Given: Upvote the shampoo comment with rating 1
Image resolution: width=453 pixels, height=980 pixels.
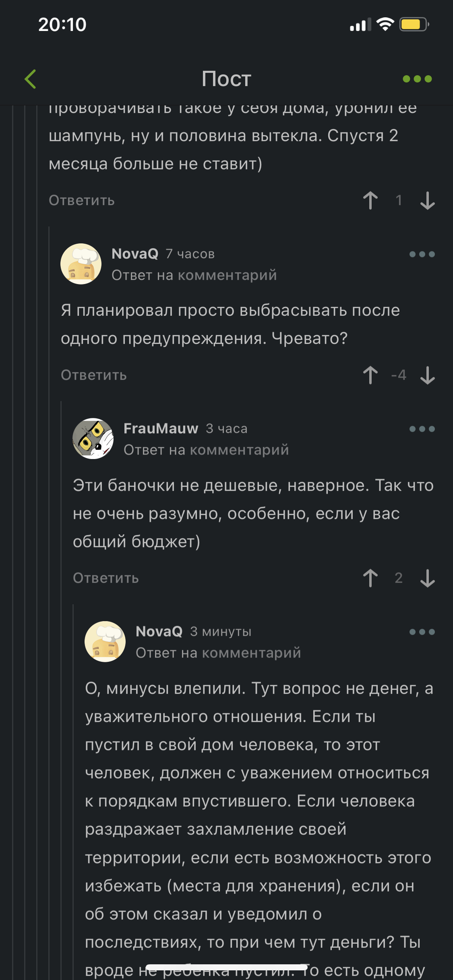Looking at the screenshot, I should point(370,200).
